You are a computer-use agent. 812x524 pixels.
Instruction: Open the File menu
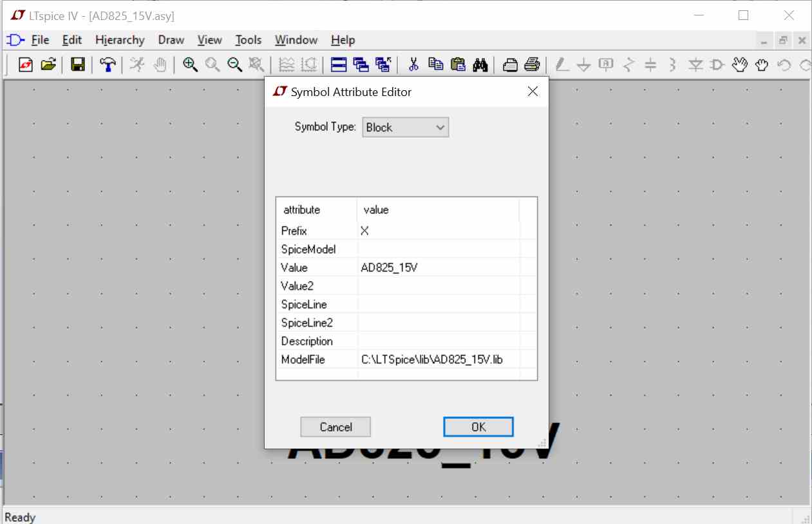(40, 40)
